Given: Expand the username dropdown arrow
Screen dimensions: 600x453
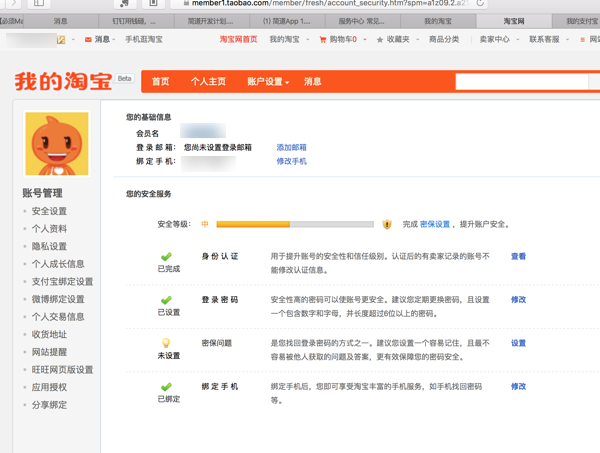Looking at the screenshot, I should [x=73, y=39].
